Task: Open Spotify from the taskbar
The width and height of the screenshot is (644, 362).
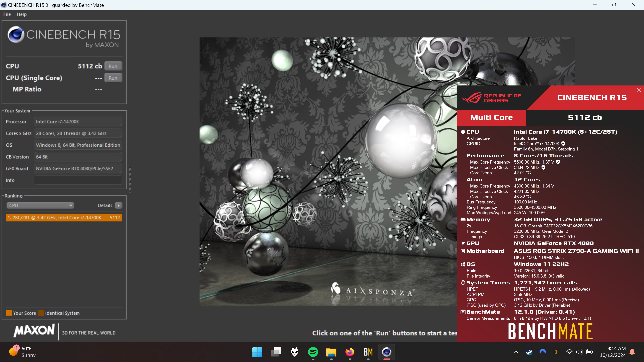Action: 313,352
